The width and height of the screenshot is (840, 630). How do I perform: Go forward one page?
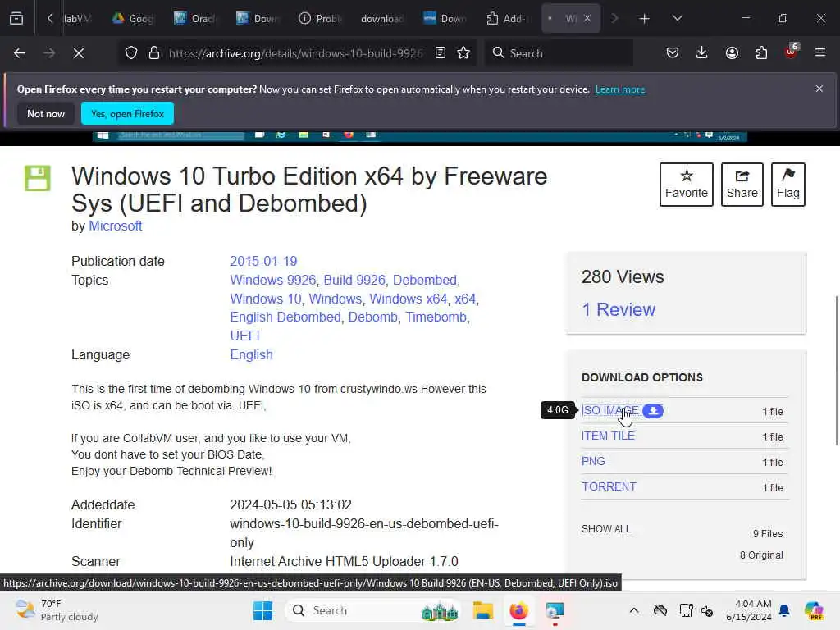tap(48, 53)
